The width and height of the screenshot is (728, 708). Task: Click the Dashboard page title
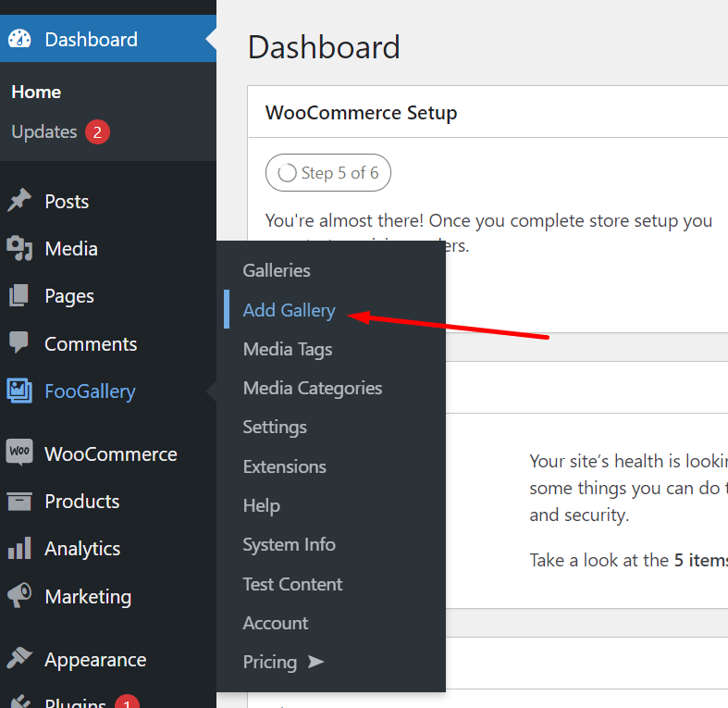(x=324, y=47)
